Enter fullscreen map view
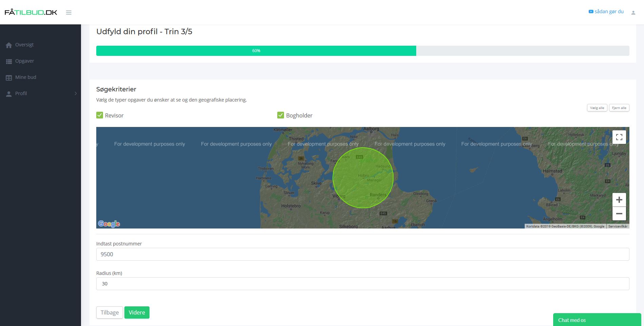Image resolution: width=644 pixels, height=326 pixels. (x=619, y=137)
